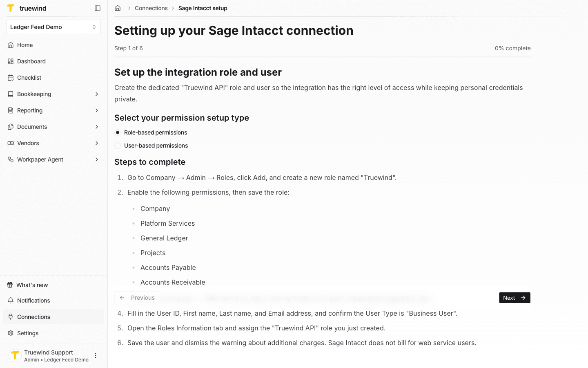Click the Checklist calendar icon

point(10,78)
